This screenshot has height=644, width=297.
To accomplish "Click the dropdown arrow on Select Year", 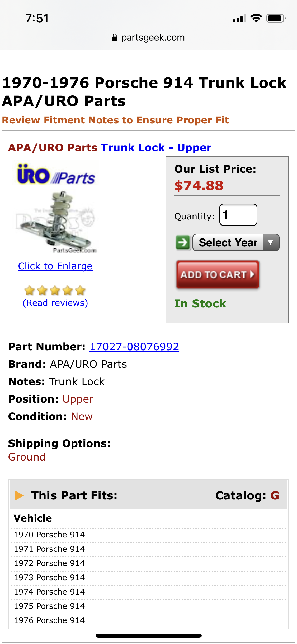I will pyautogui.click(x=271, y=242).
